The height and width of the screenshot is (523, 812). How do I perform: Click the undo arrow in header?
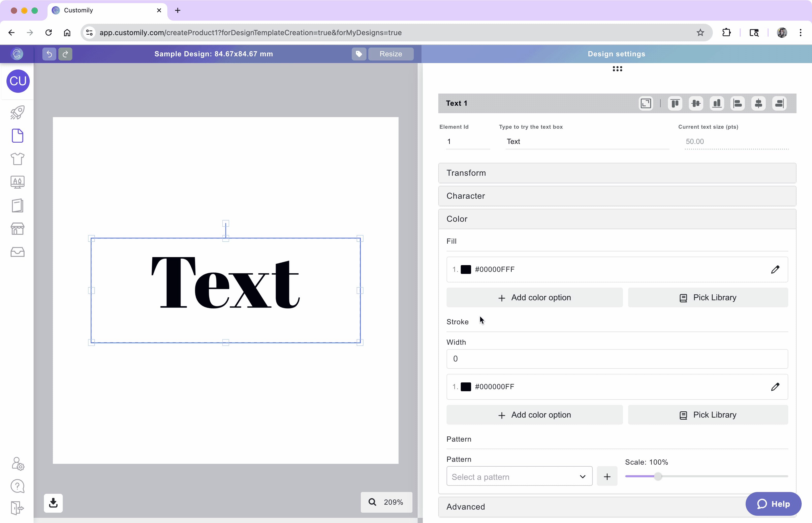click(x=49, y=54)
